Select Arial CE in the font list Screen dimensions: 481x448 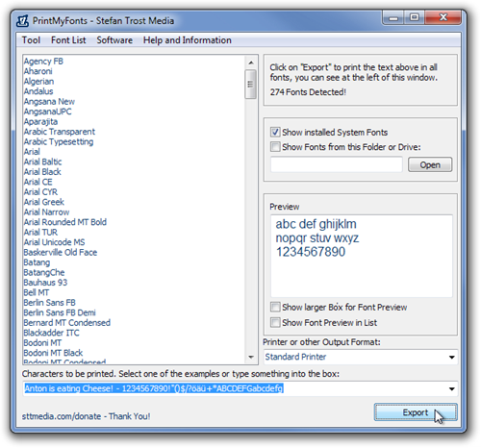point(38,182)
